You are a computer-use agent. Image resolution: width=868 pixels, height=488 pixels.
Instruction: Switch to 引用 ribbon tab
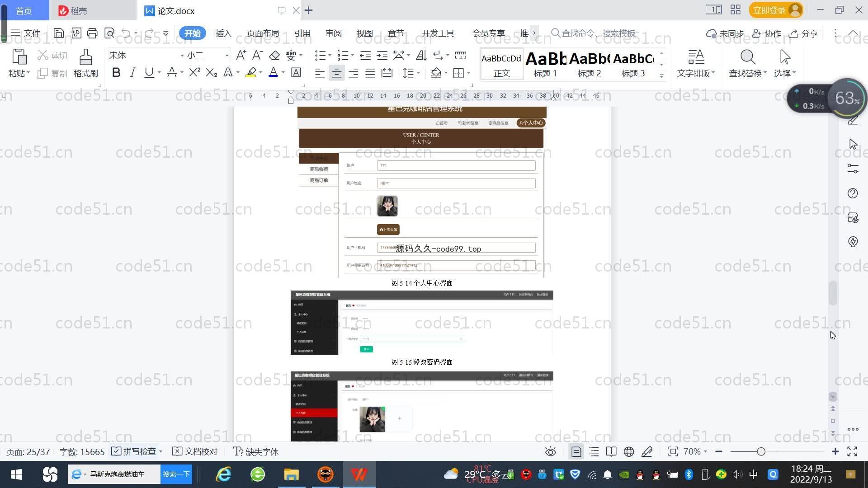302,33
